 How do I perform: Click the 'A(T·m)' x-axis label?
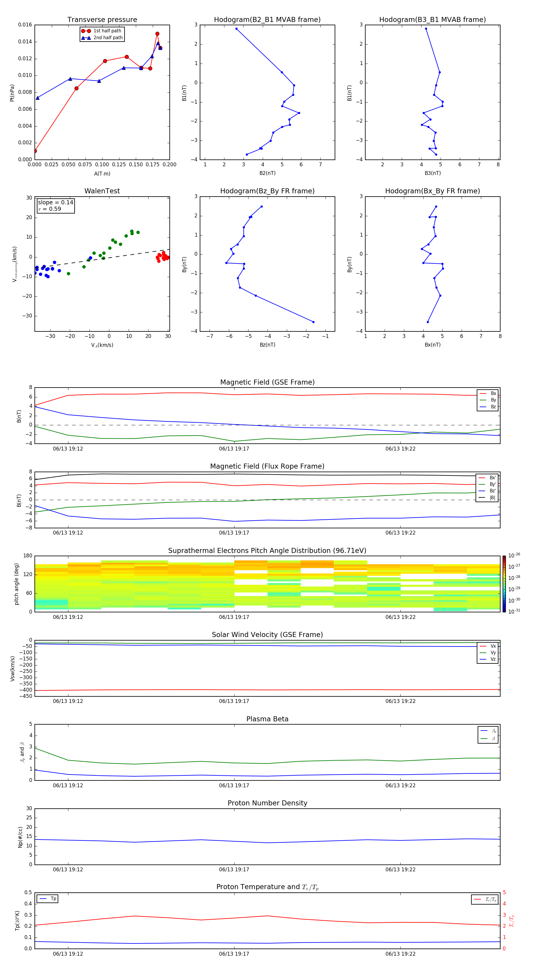(x=102, y=174)
